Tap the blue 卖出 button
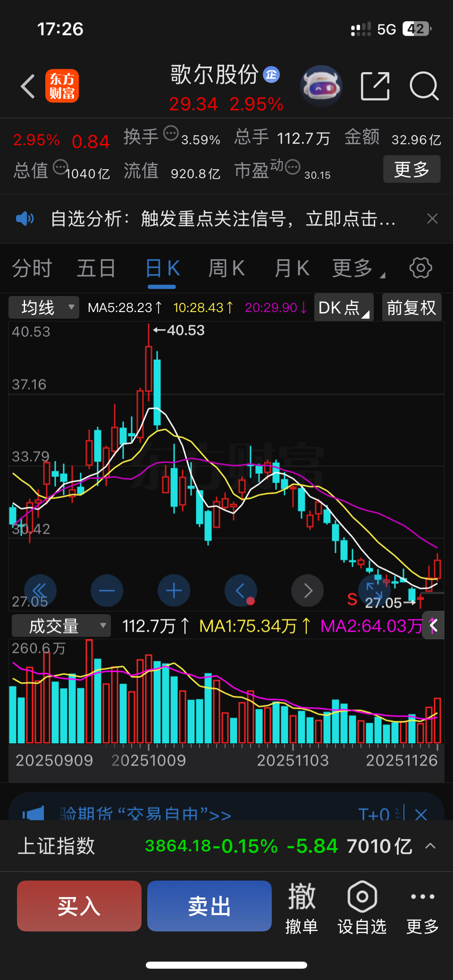 (x=210, y=906)
